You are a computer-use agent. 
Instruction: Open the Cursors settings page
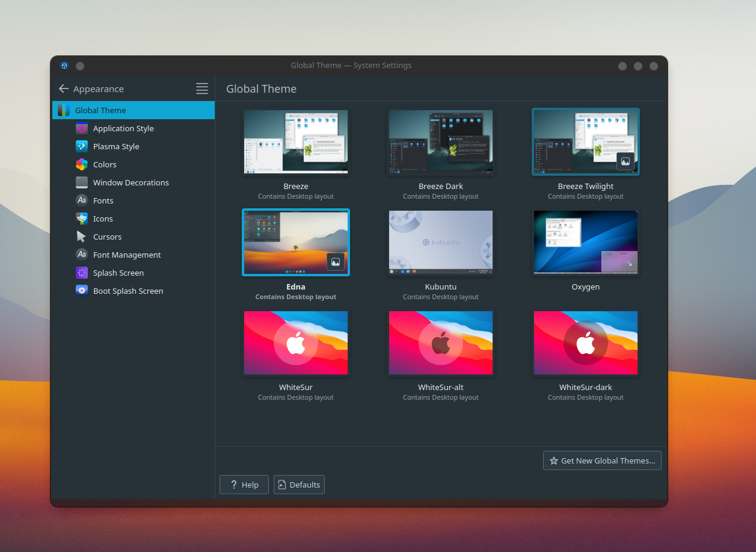pos(134,237)
